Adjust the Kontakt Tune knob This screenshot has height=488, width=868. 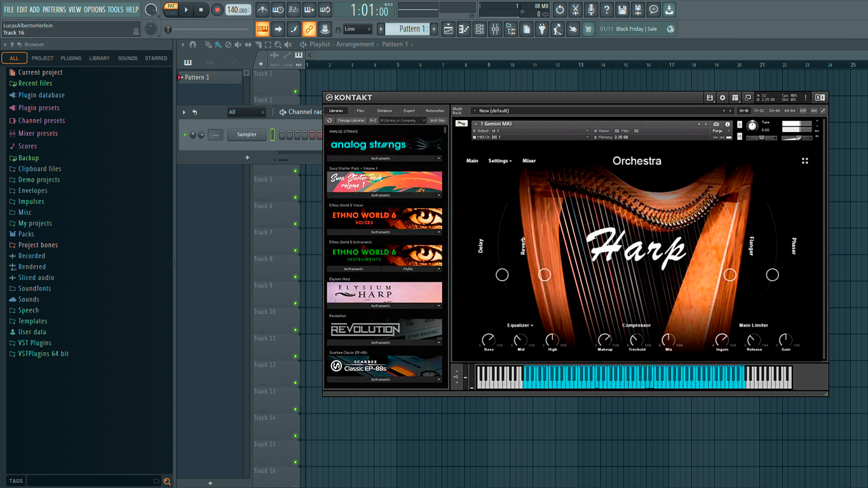(x=752, y=126)
